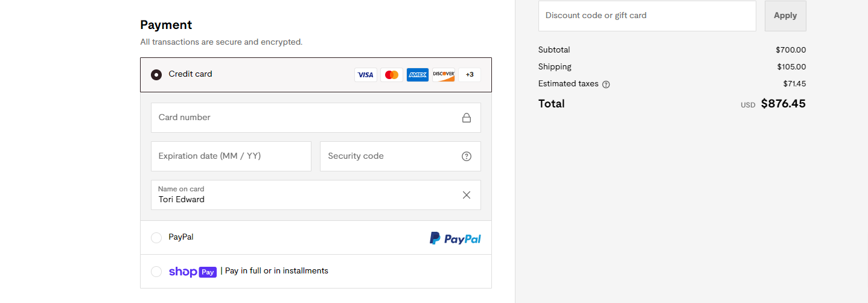The width and height of the screenshot is (868, 303).
Task: Focus the Expiration date field
Action: pos(231,156)
